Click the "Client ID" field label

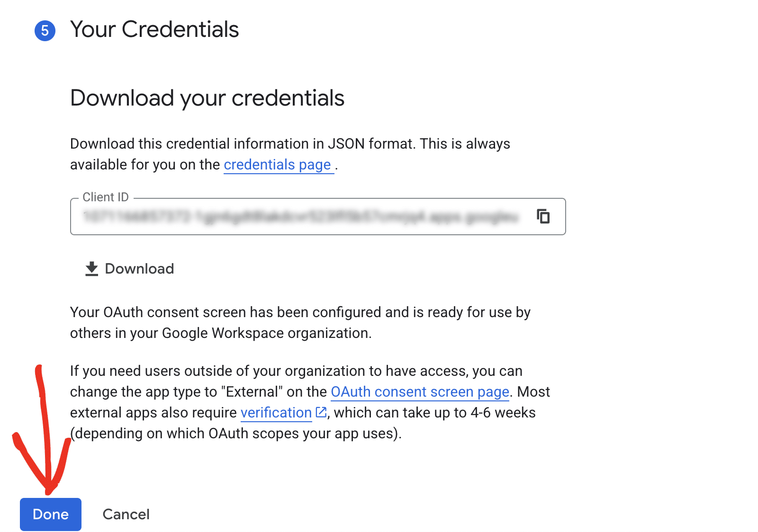tap(106, 197)
